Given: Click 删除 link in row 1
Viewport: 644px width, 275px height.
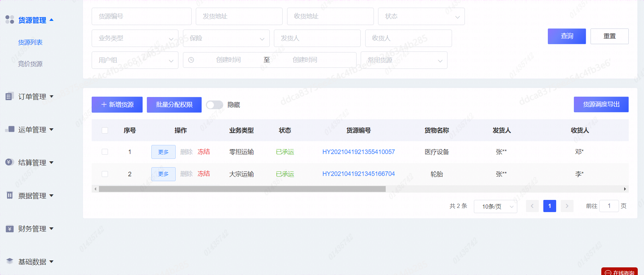Looking at the screenshot, I should [x=186, y=152].
